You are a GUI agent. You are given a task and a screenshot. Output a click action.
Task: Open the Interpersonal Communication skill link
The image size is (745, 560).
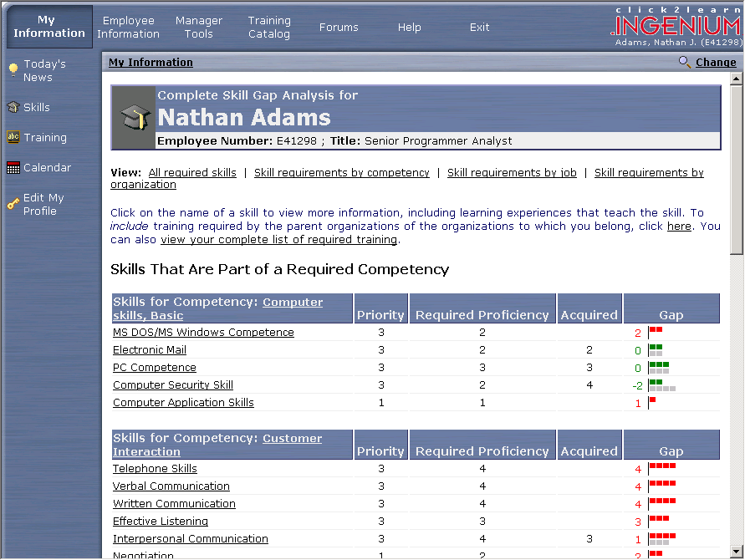(191, 539)
